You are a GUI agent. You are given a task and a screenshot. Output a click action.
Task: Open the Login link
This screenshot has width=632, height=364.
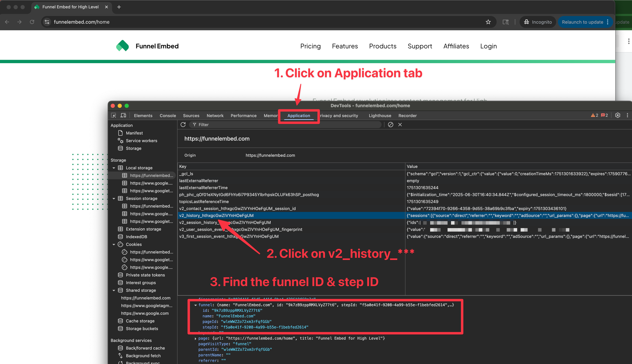pyautogui.click(x=489, y=46)
